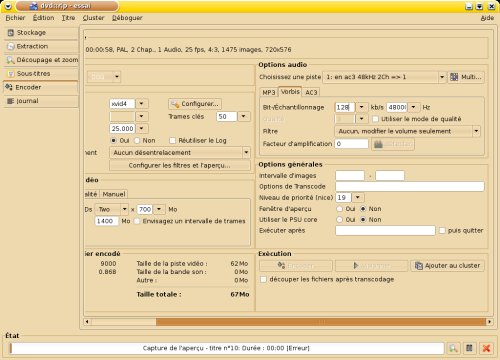This screenshot has width=500, height=360.
Task: Open the window menu icon in title bar
Action: coord(8,6)
